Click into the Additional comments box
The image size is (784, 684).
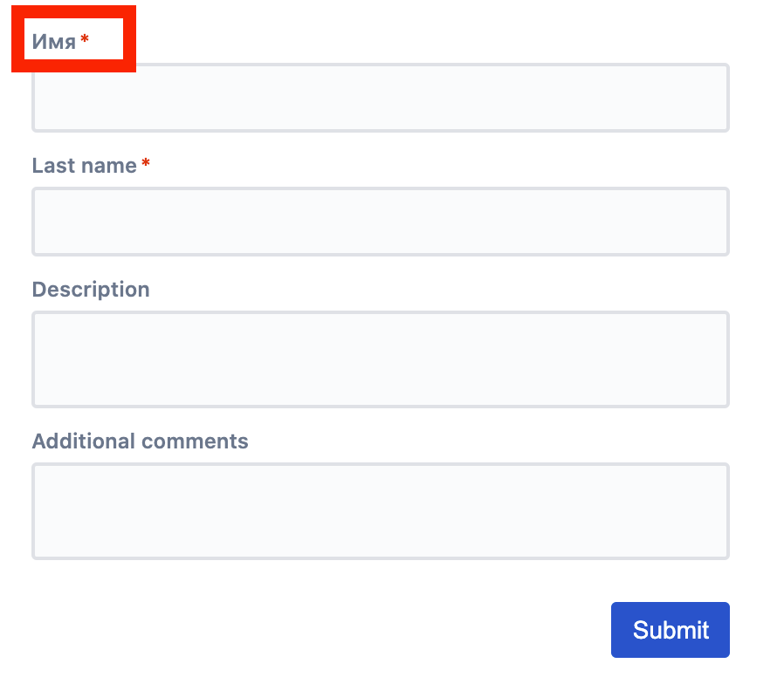tap(381, 511)
